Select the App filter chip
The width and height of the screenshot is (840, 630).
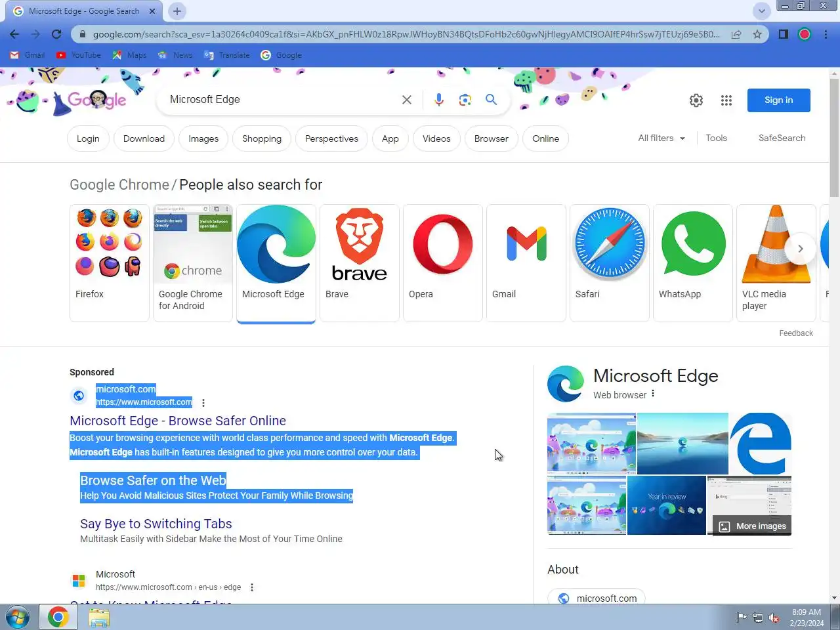[390, 138]
